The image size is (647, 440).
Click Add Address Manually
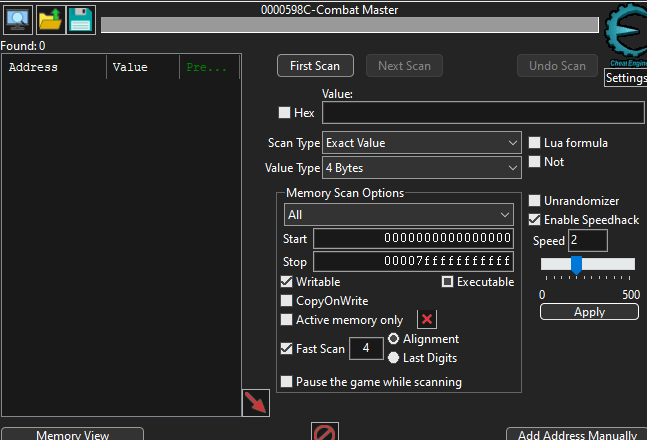click(577, 434)
